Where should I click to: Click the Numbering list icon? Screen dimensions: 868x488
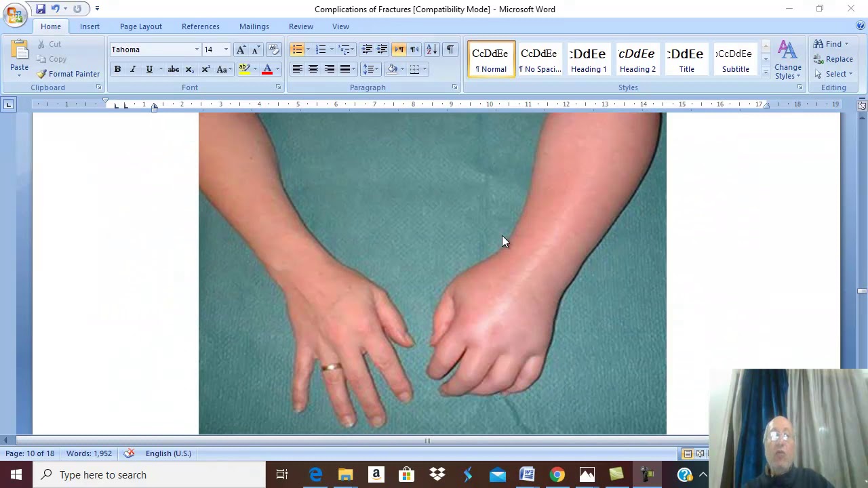coord(321,49)
